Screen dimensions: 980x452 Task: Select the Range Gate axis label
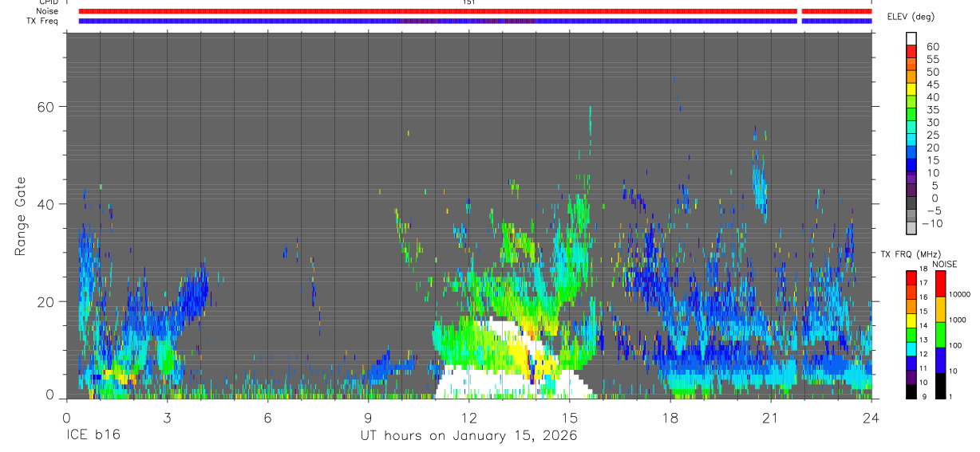point(21,218)
